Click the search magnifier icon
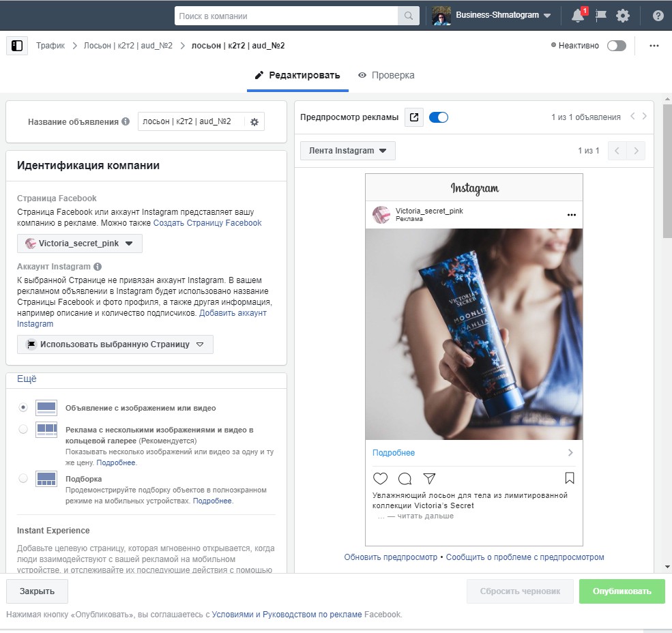Viewport: 672px width, 633px height. [x=409, y=16]
